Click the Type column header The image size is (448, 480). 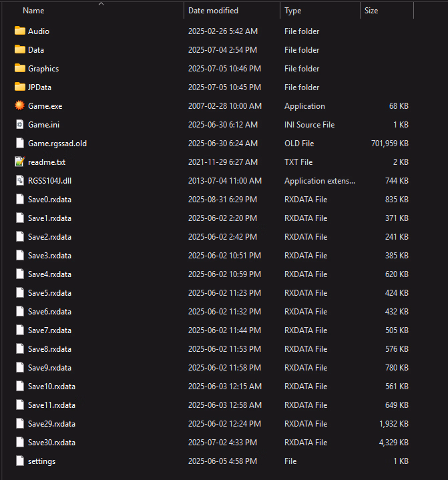[x=292, y=11]
